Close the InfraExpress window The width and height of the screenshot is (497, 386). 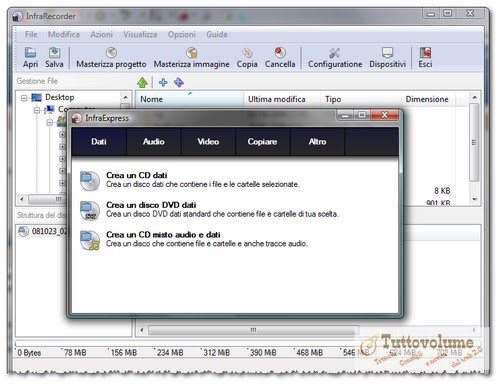pyautogui.click(x=385, y=115)
